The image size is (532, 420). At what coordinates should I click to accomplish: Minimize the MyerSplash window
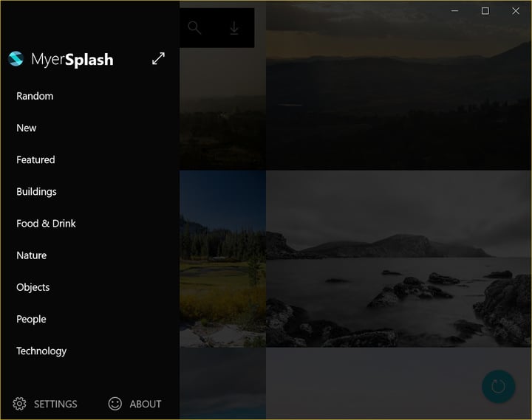tap(455, 11)
